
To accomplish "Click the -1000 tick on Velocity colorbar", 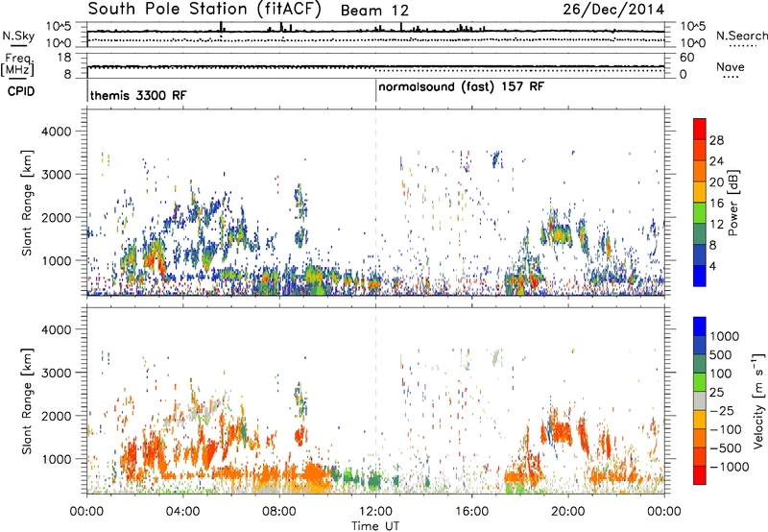I will click(x=729, y=467).
